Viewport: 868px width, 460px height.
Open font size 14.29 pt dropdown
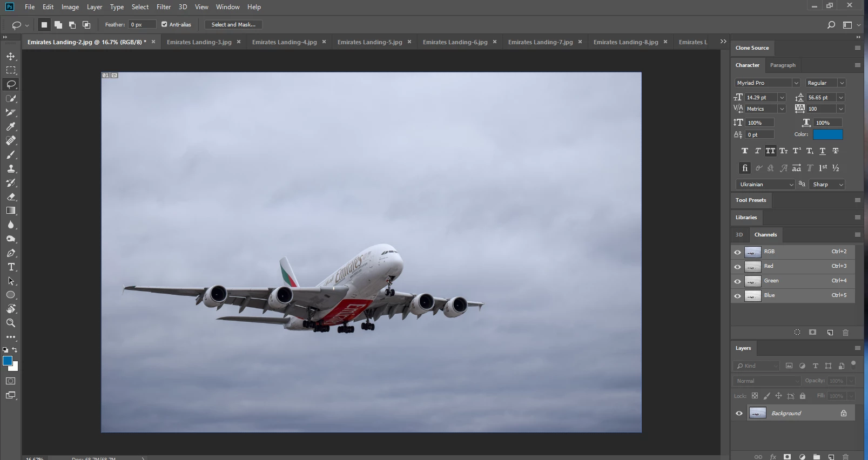pyautogui.click(x=782, y=97)
